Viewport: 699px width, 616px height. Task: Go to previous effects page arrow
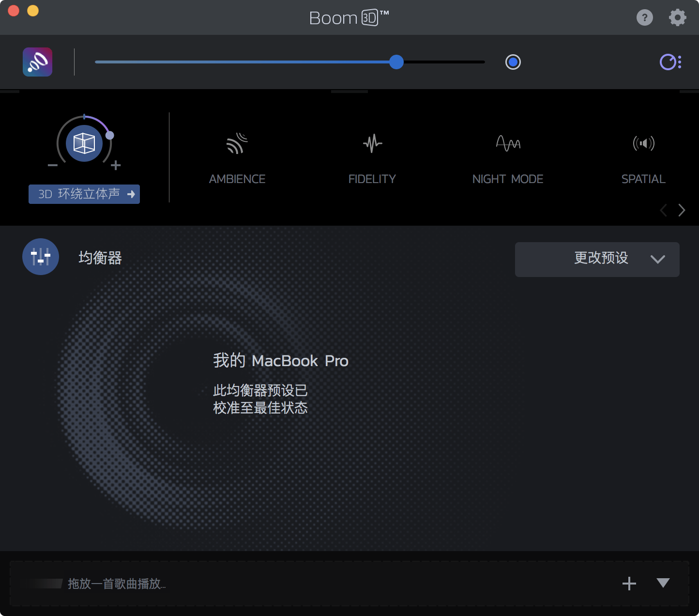click(664, 210)
